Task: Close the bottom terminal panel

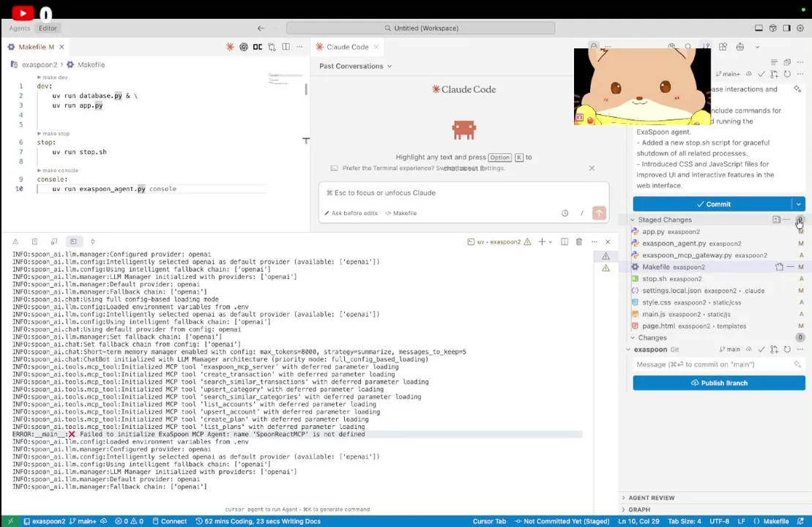Action: (x=608, y=242)
